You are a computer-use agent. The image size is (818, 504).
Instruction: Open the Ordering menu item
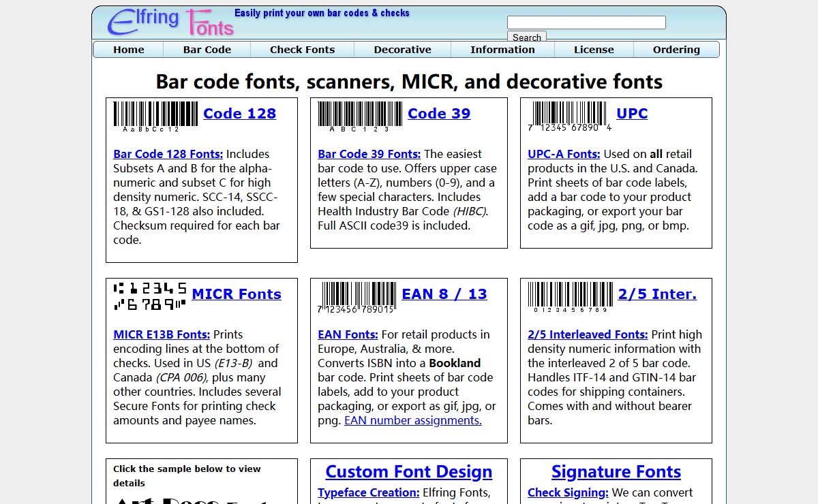pyautogui.click(x=676, y=50)
